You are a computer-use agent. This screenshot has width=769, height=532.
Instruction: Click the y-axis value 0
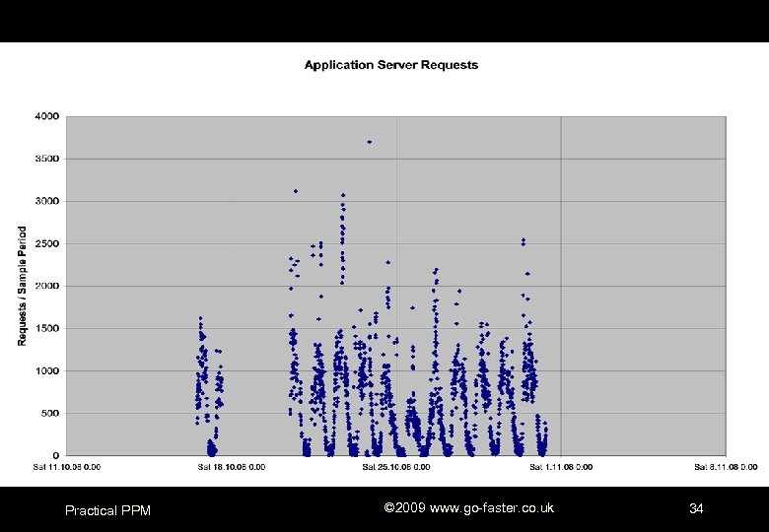coord(56,455)
